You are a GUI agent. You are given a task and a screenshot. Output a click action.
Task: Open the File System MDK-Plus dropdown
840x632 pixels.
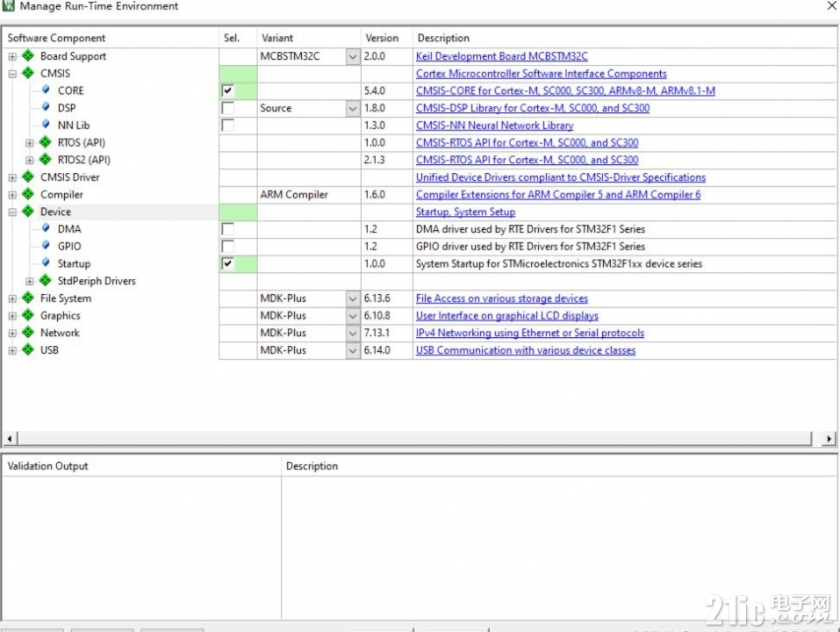[x=353, y=298]
